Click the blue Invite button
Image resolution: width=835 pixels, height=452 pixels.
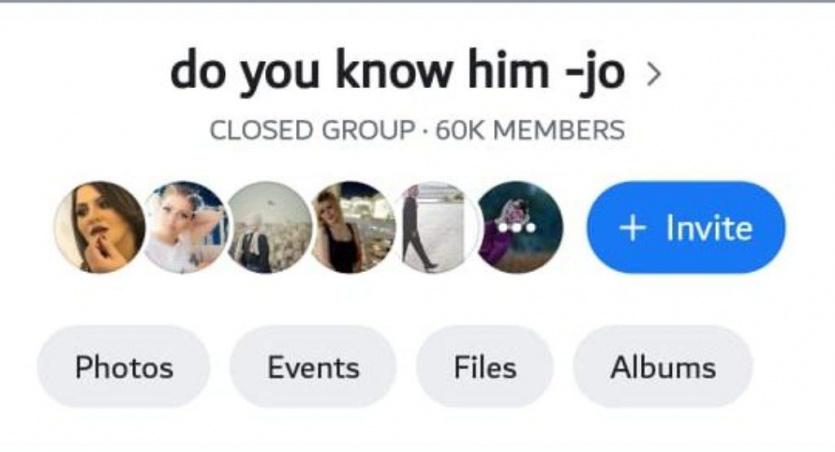[x=686, y=227]
